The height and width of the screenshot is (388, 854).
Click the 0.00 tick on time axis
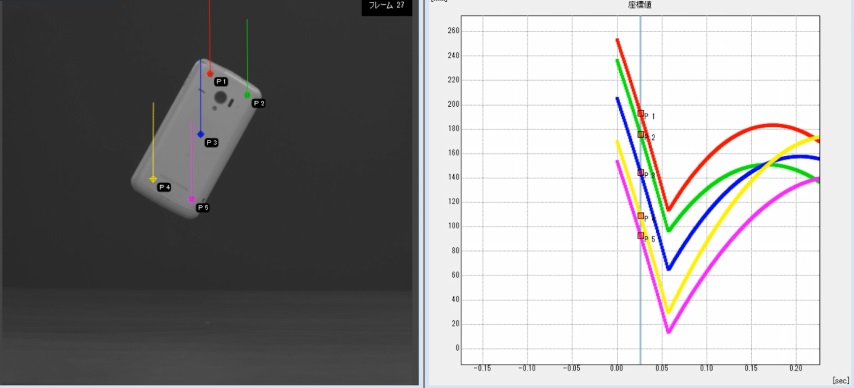point(617,368)
